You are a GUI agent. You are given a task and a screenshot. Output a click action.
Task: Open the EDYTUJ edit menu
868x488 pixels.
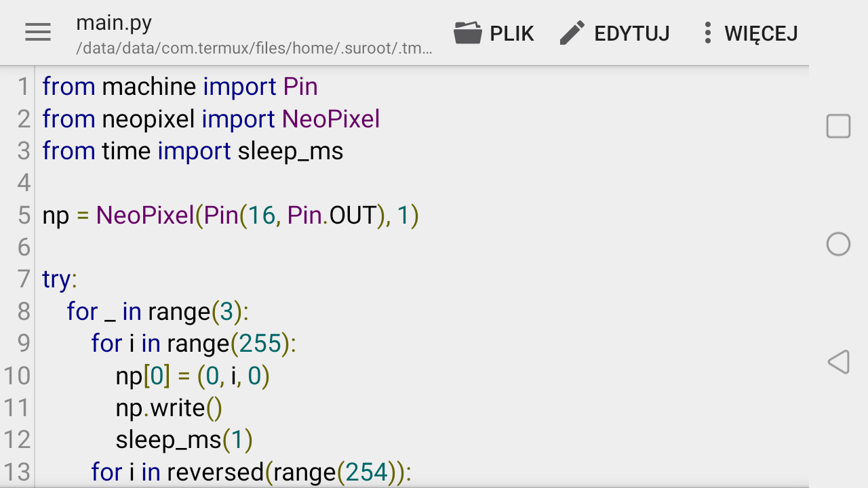pos(631,33)
